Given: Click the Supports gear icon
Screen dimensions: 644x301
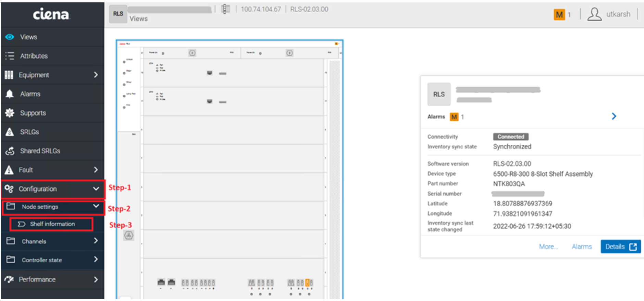Looking at the screenshot, I should [10, 113].
